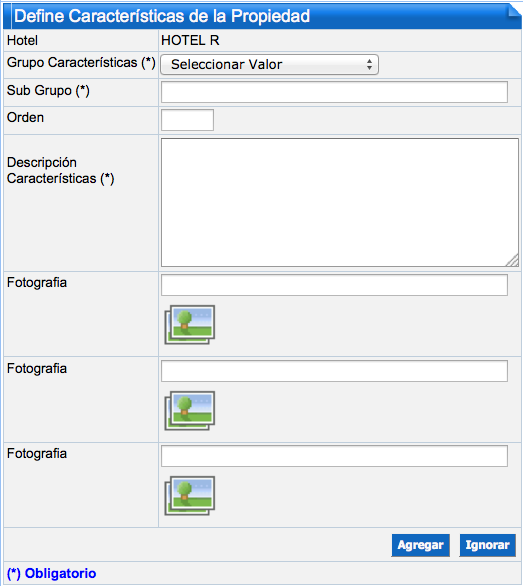Click the (*) Obligatorio note
The height and width of the screenshot is (586, 523).
(x=52, y=573)
